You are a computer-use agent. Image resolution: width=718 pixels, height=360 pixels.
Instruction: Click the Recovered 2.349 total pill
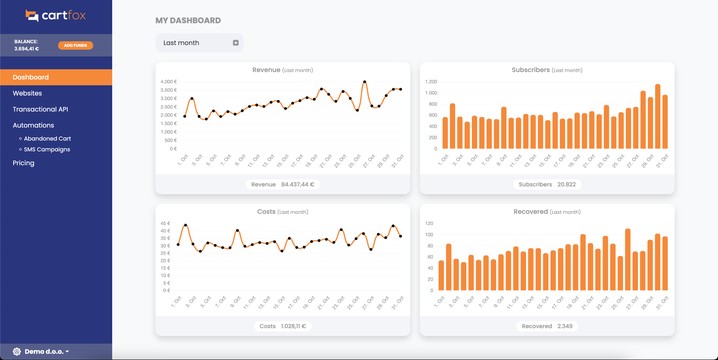pos(547,326)
